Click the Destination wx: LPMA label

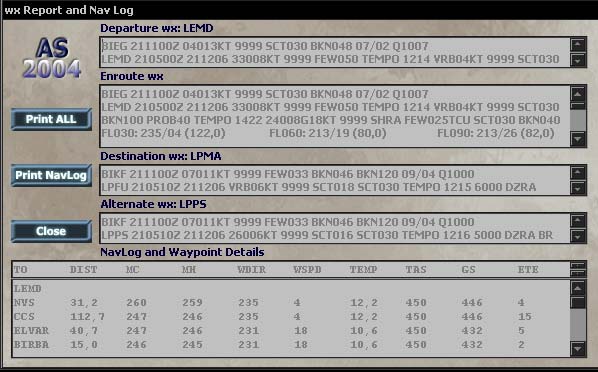point(161,156)
